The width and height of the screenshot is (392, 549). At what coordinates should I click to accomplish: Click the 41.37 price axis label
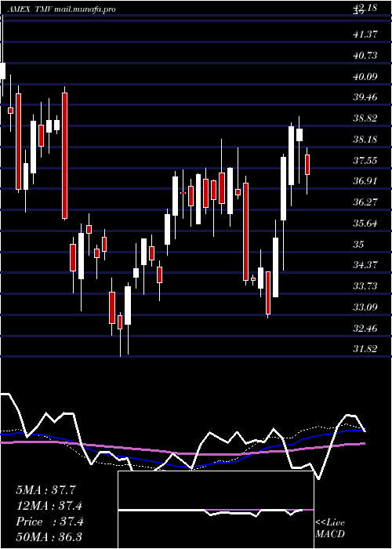pos(365,34)
